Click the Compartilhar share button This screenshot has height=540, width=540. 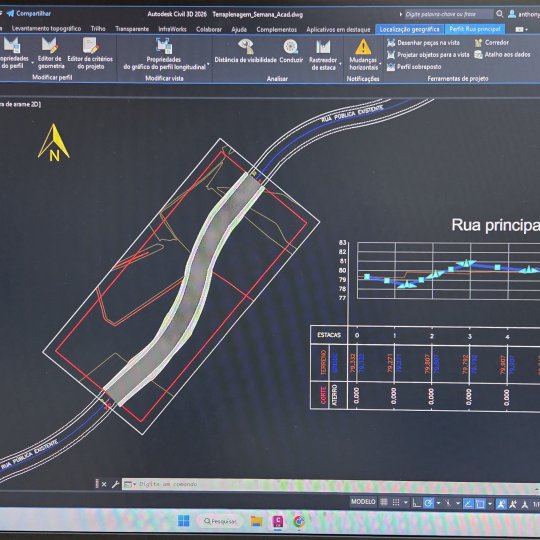(29, 13)
